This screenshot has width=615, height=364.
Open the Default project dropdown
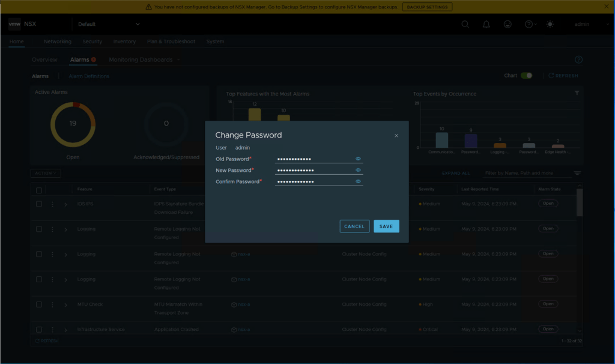click(x=109, y=25)
